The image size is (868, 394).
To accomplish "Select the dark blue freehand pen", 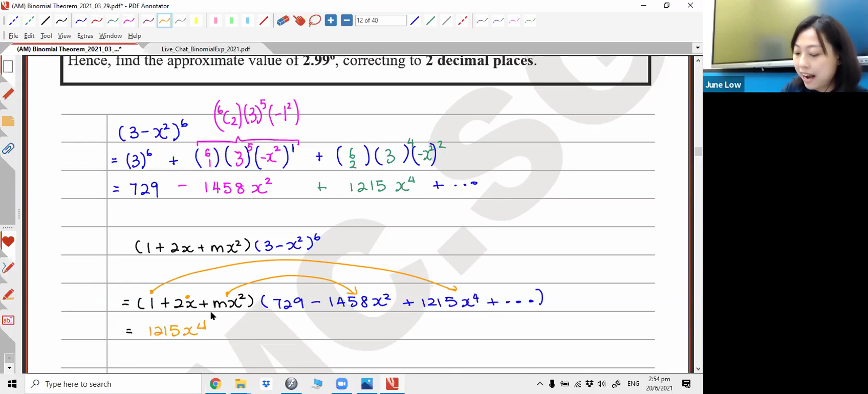I will click(x=81, y=21).
